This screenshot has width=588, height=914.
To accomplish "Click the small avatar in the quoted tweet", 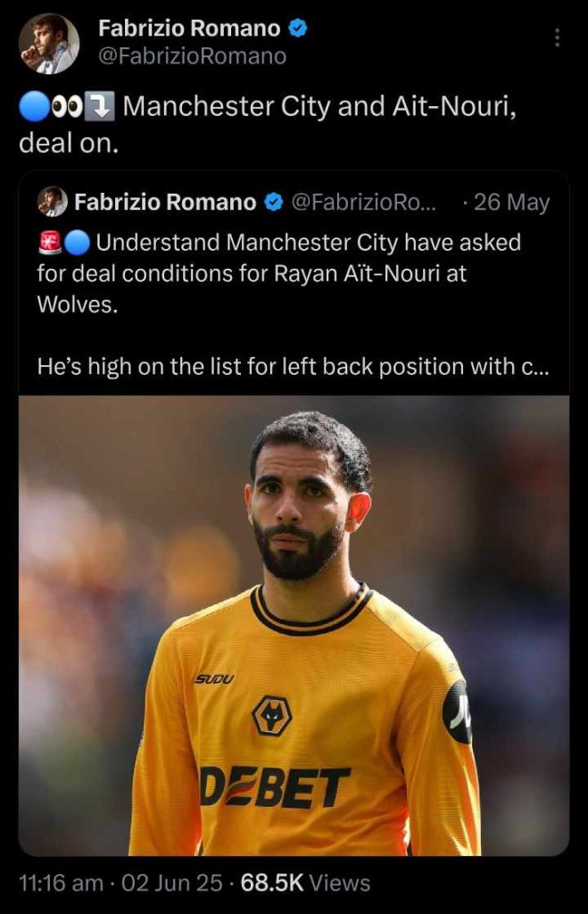I will point(53,202).
